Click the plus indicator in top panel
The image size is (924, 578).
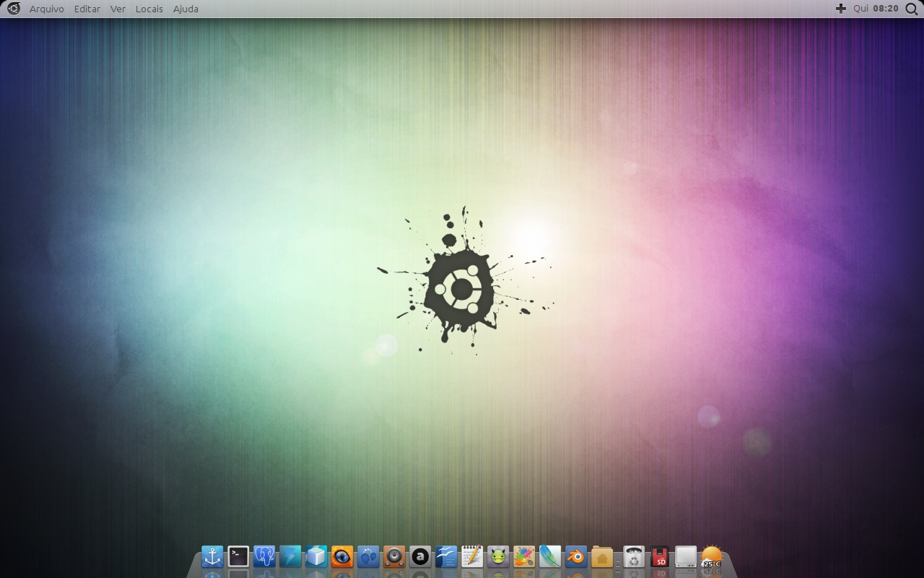tap(841, 9)
